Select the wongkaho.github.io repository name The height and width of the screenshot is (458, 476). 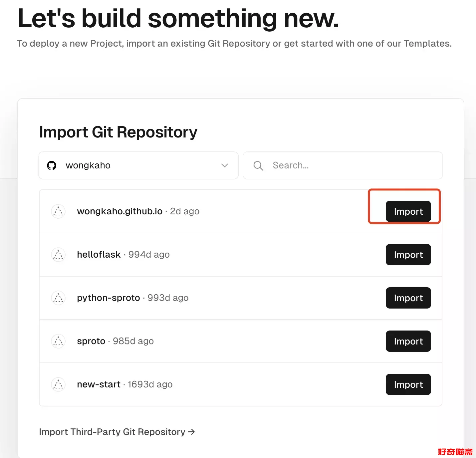click(x=119, y=211)
